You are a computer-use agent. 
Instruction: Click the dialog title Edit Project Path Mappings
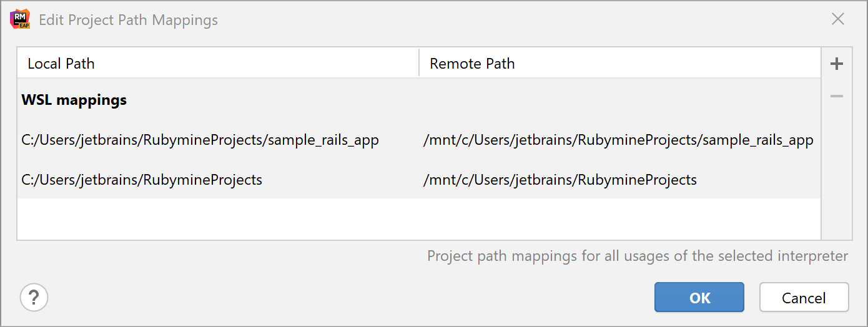pos(128,20)
